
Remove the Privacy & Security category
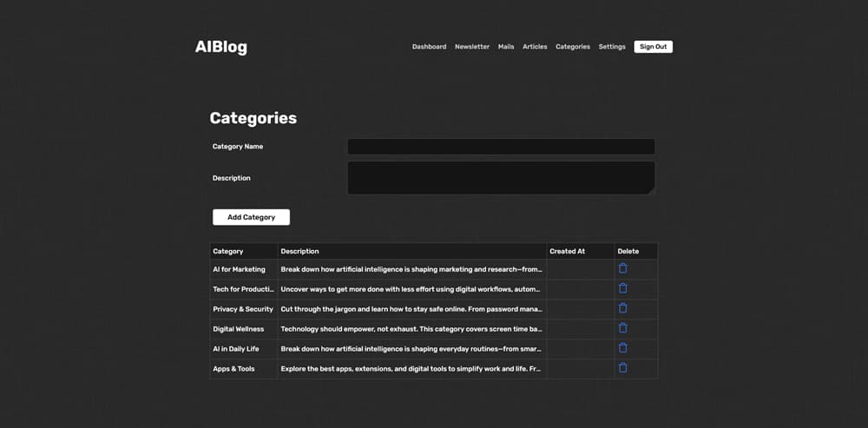coord(622,308)
